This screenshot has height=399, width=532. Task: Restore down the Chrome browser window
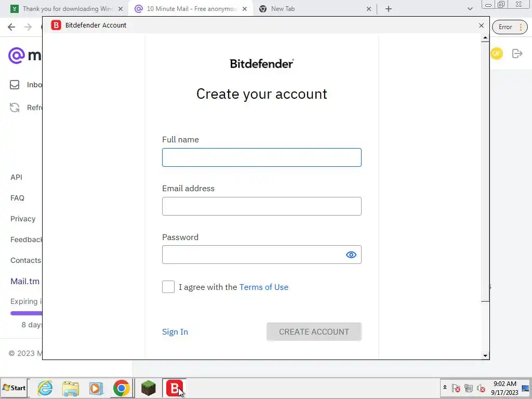[501, 4]
